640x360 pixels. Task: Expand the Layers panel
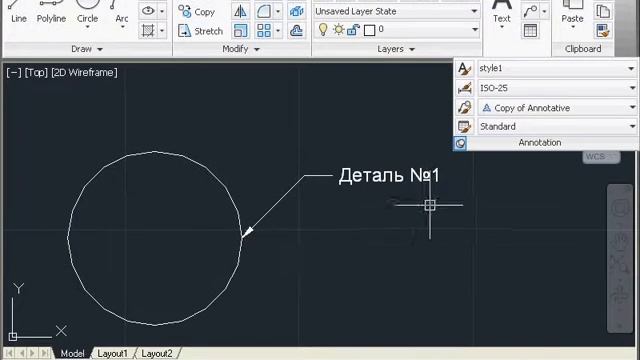pyautogui.click(x=396, y=49)
